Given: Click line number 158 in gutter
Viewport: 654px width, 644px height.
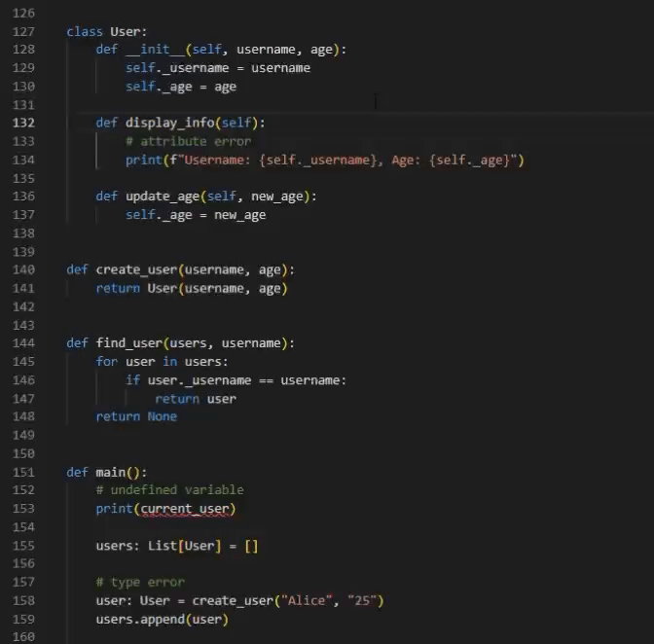Looking at the screenshot, I should (23, 600).
